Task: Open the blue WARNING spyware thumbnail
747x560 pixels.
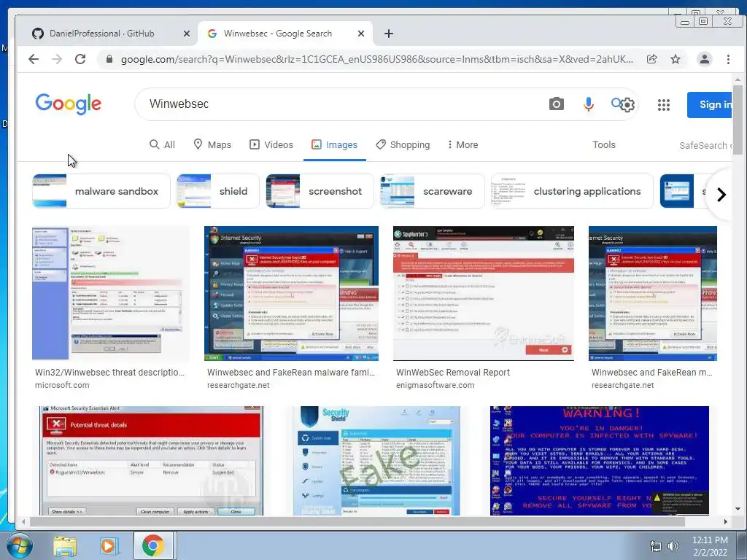Action: click(x=600, y=461)
